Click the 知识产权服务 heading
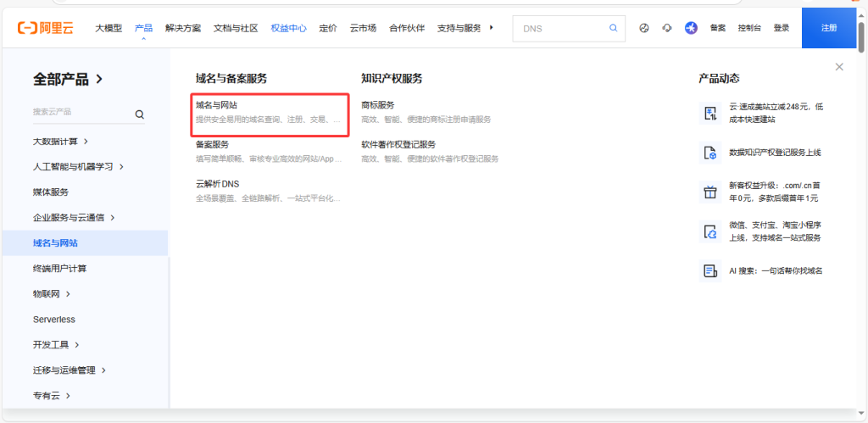 (392, 79)
